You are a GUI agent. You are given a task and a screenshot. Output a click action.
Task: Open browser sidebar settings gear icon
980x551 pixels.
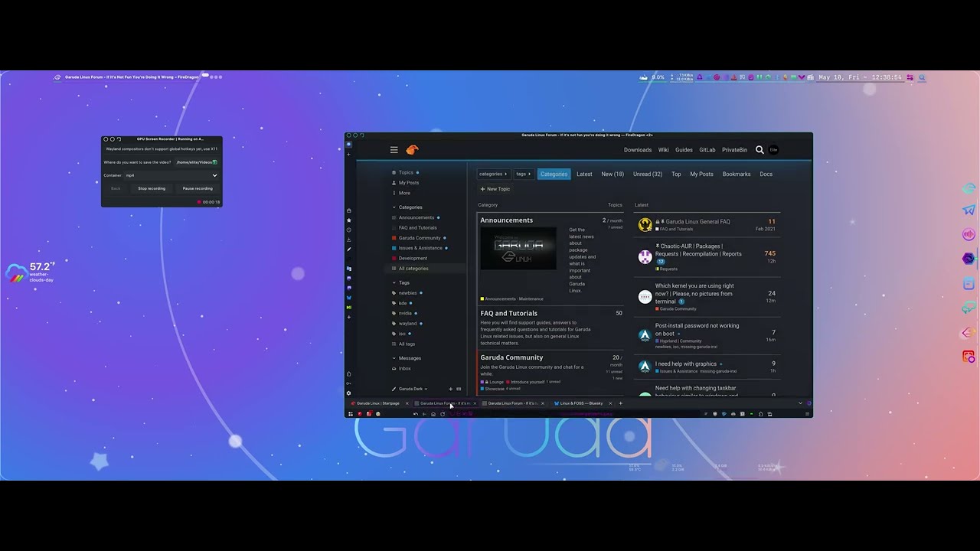[348, 393]
